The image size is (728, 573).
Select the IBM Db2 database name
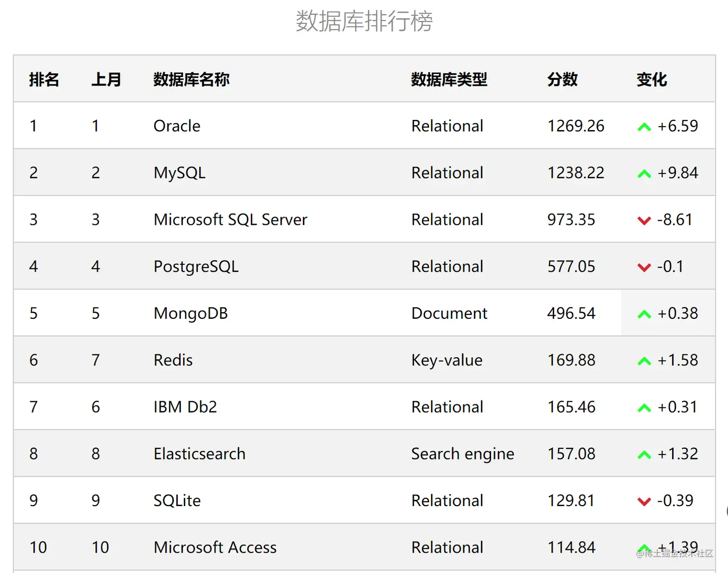[185, 407]
